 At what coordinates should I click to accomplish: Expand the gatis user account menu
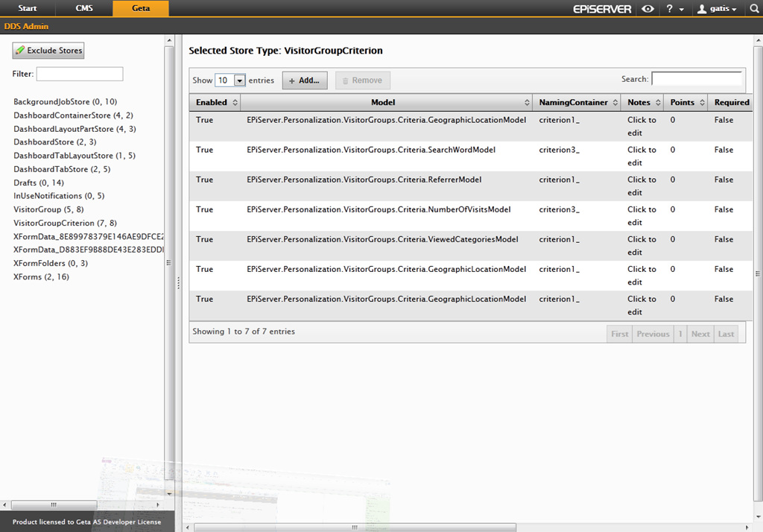click(x=716, y=9)
